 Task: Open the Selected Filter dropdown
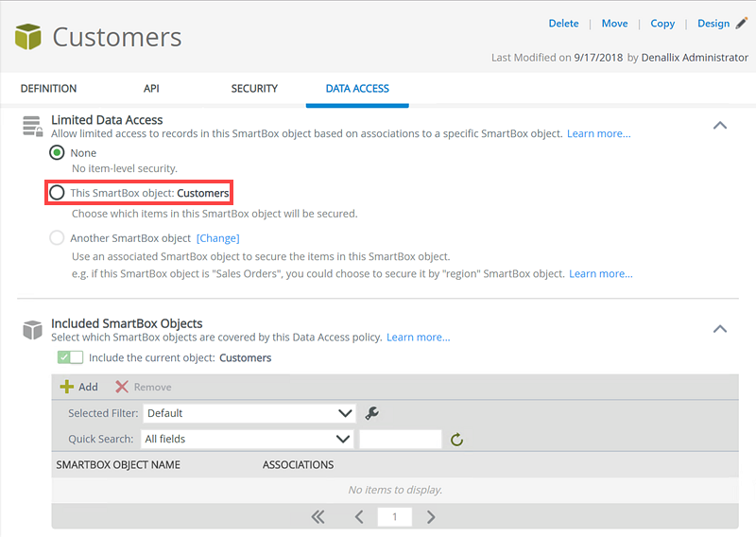click(x=249, y=413)
